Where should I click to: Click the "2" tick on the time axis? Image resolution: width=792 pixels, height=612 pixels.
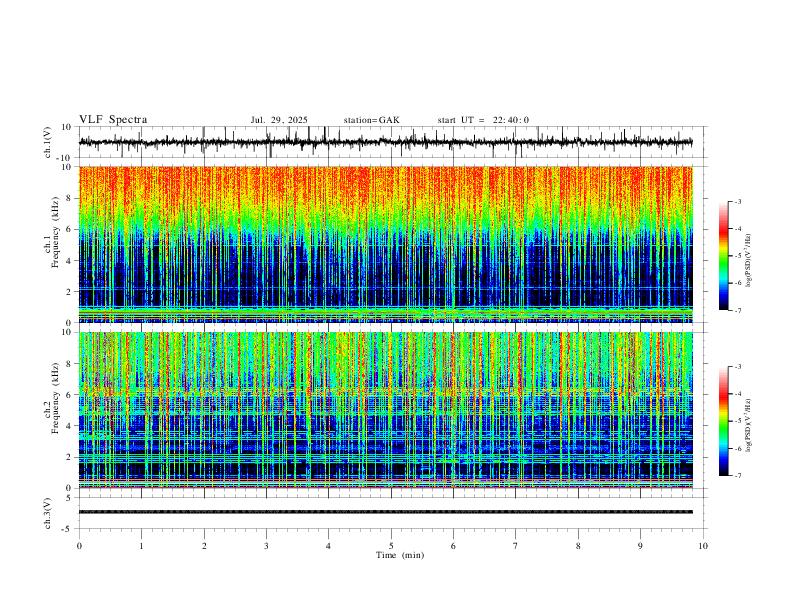(204, 546)
